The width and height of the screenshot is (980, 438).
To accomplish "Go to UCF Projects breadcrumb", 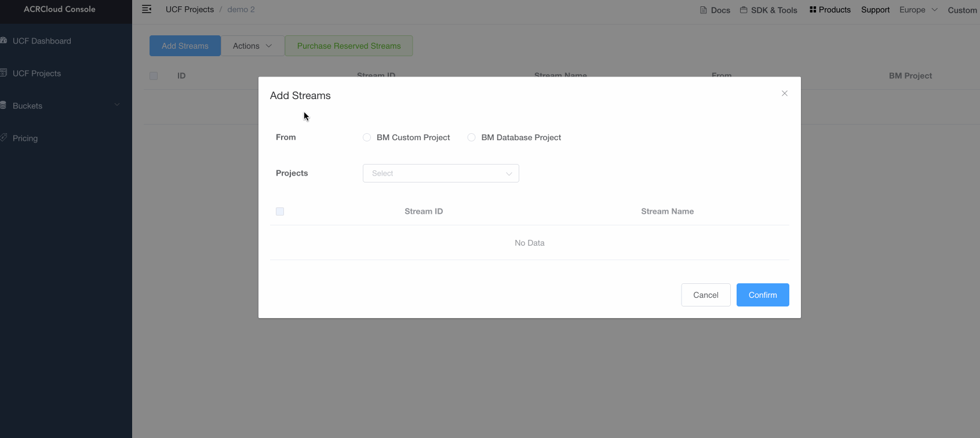I will [190, 9].
